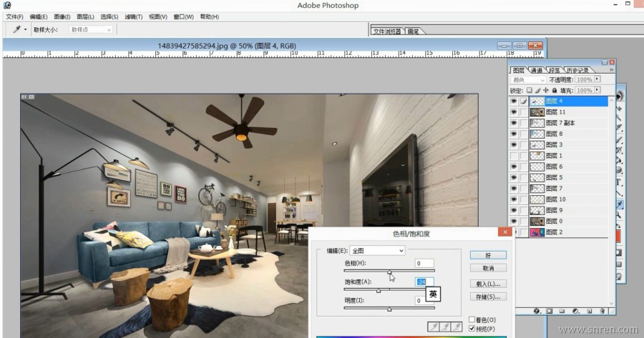
Task: Hide layer 图层 6 with its eye icon
Action: pyautogui.click(x=514, y=166)
